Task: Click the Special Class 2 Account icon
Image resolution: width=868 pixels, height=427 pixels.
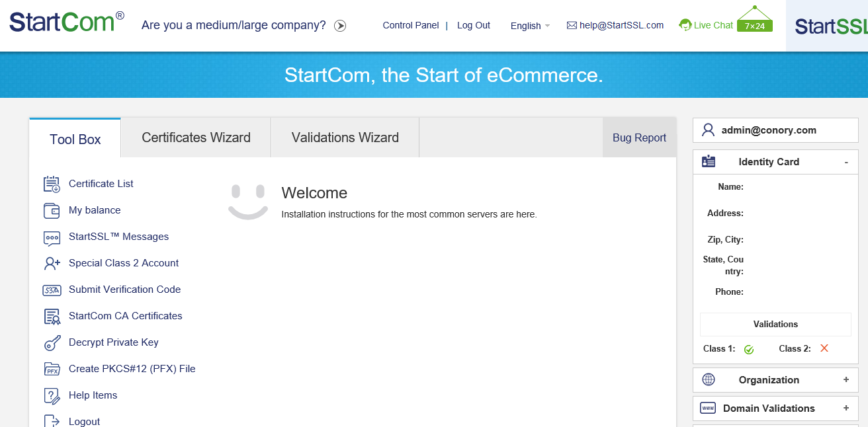Action: coord(52,263)
